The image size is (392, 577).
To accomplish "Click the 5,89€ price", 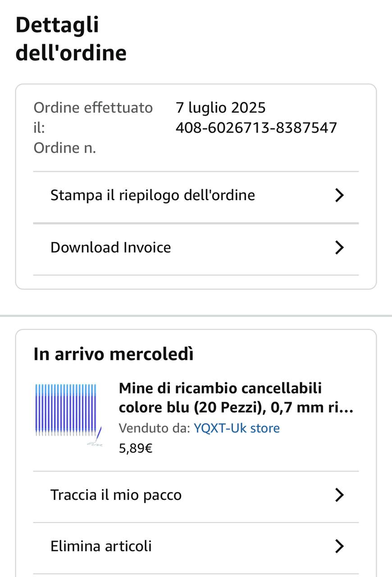I will click(x=136, y=449).
